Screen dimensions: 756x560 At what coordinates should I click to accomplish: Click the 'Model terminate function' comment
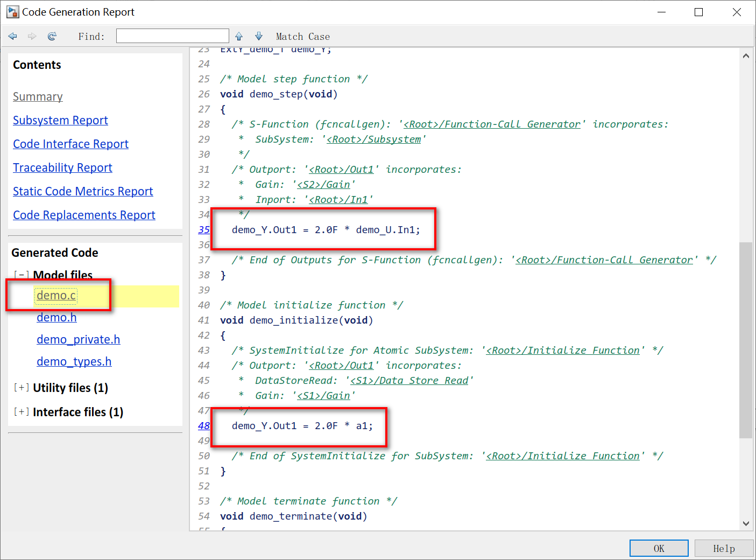309,501
